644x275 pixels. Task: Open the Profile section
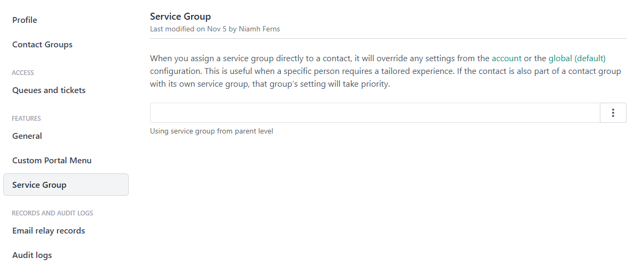[25, 20]
